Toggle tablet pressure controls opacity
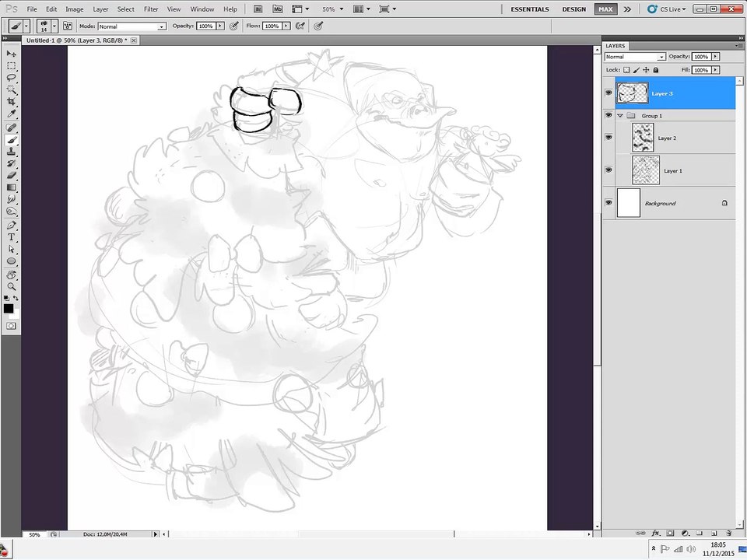Image resolution: width=747 pixels, height=560 pixels. pos(234,26)
